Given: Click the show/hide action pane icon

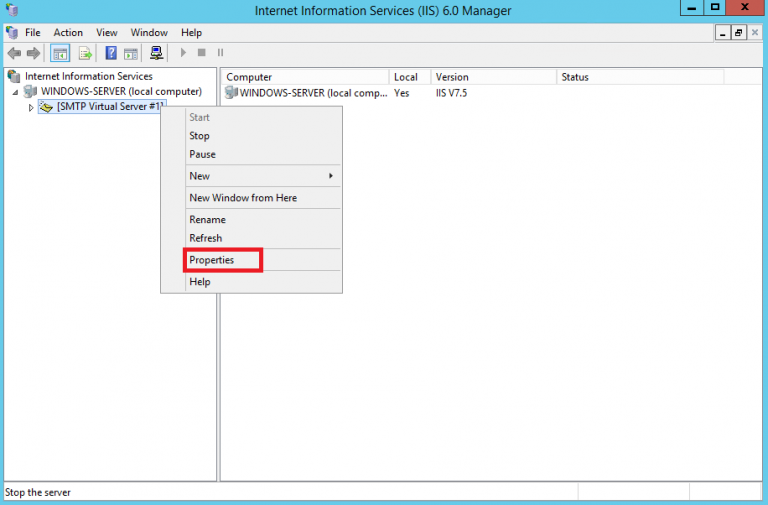Looking at the screenshot, I should [131, 53].
